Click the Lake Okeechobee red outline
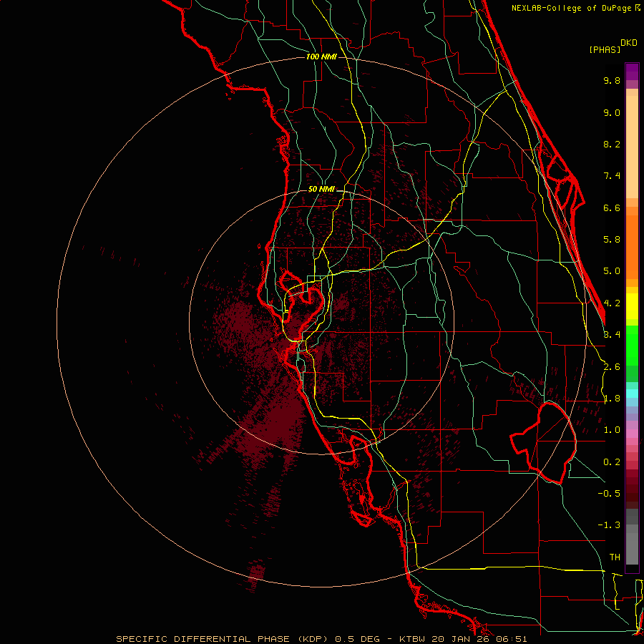 pos(543,442)
